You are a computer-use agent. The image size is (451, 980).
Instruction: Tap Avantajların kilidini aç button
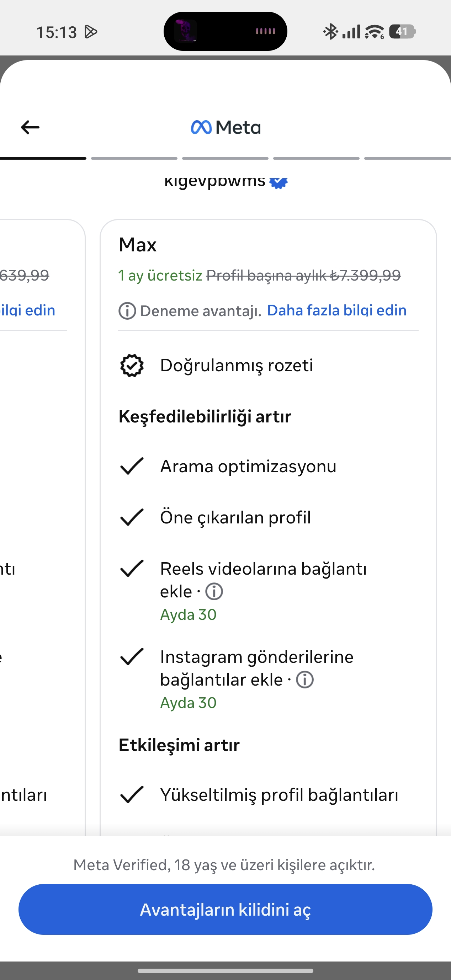click(225, 909)
